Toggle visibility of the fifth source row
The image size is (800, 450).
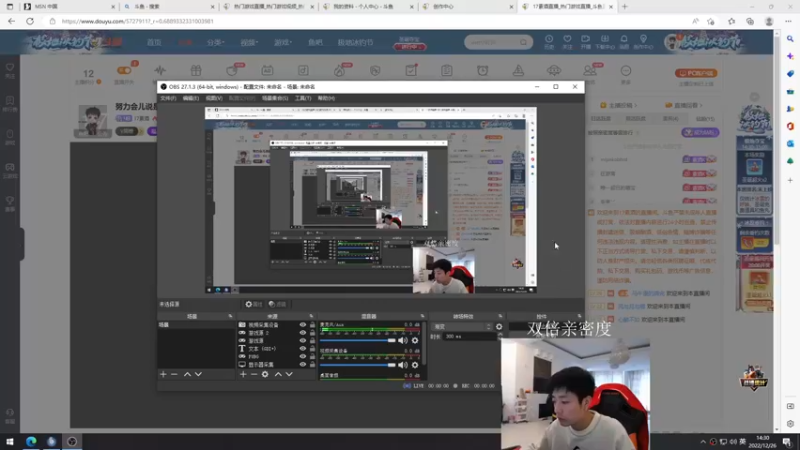pos(303,357)
